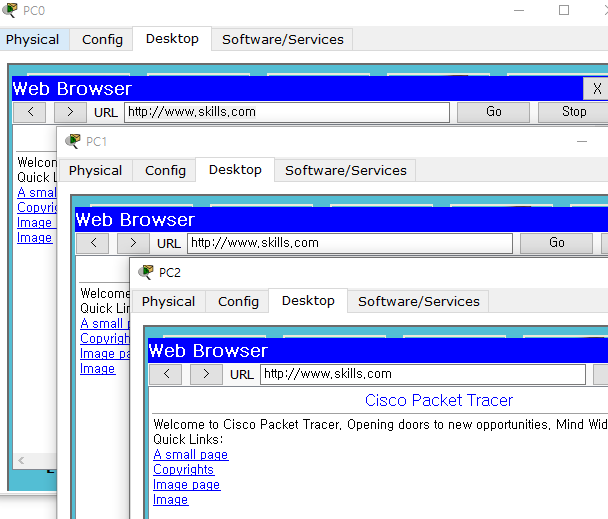Click Go button in PC1 browser
This screenshot has height=519, width=608.
coord(556,243)
